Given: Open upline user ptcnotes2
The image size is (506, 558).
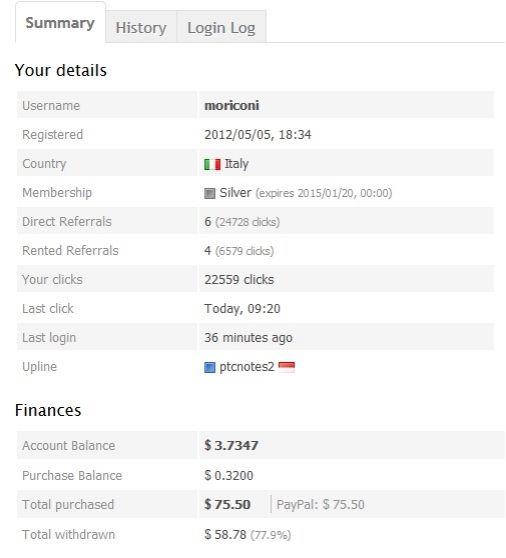Looking at the screenshot, I should coord(247,367).
